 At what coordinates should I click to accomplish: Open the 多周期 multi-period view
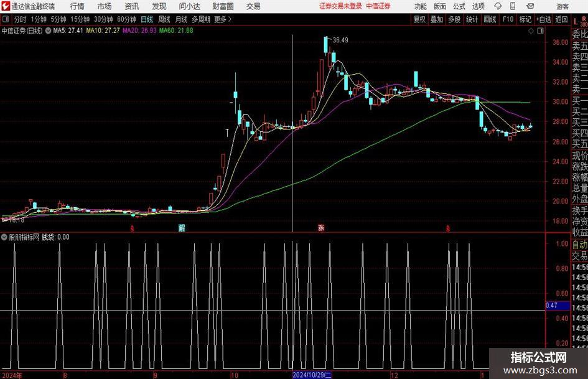pos(201,19)
